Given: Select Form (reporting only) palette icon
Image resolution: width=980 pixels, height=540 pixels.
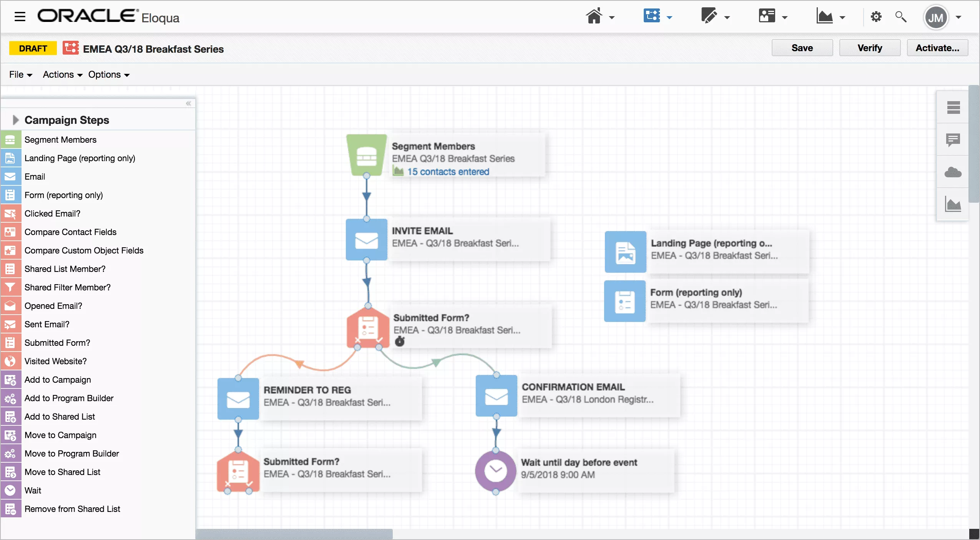Looking at the screenshot, I should pos(10,195).
